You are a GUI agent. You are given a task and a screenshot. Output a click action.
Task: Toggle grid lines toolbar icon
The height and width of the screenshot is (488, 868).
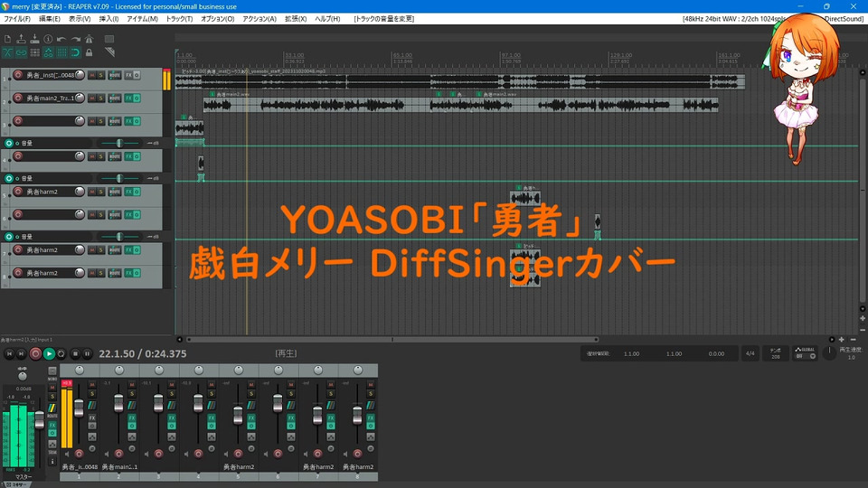(61, 52)
